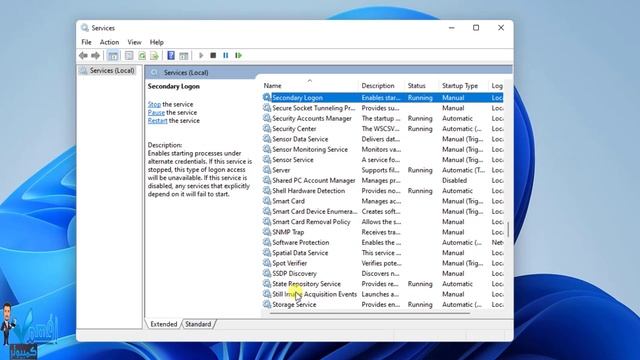Viewport: 640px width, 360px height.
Task: Sort by the Startup Type column header
Action: pos(464,86)
